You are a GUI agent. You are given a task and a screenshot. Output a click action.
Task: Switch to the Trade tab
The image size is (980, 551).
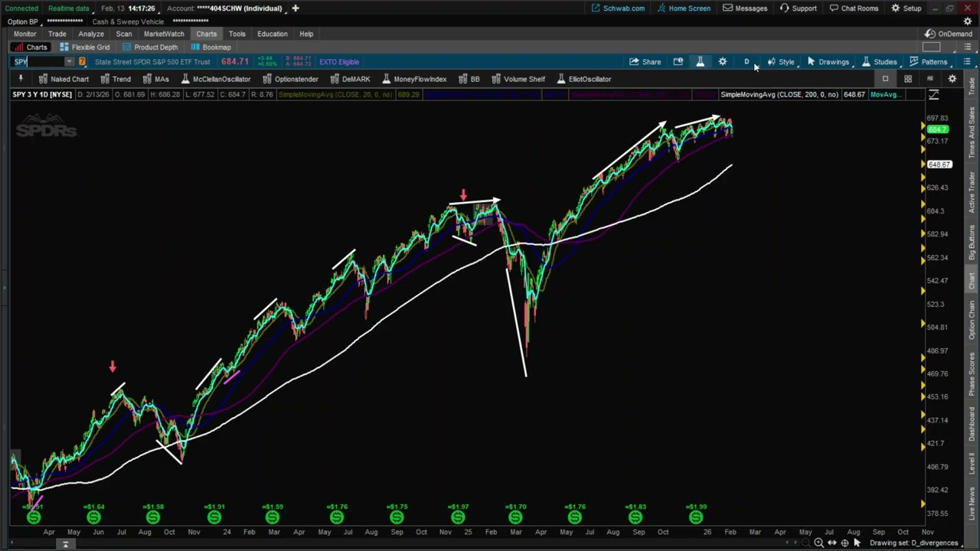tap(57, 34)
